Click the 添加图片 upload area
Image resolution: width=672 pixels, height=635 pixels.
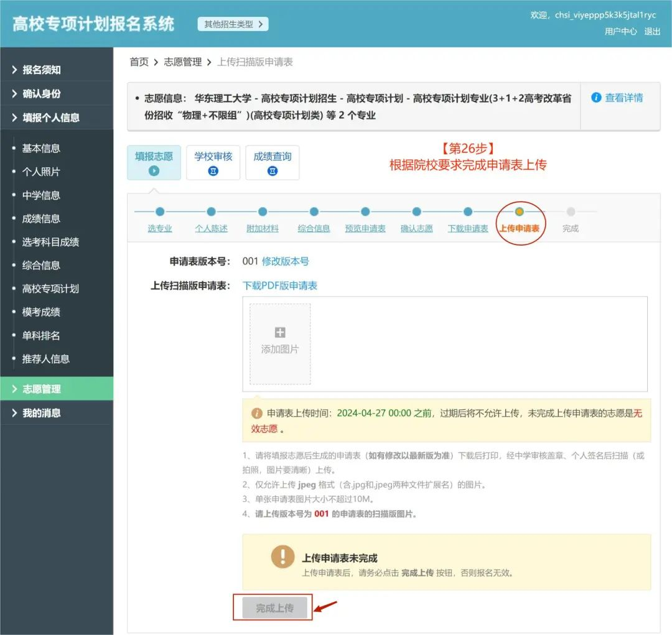279,344
